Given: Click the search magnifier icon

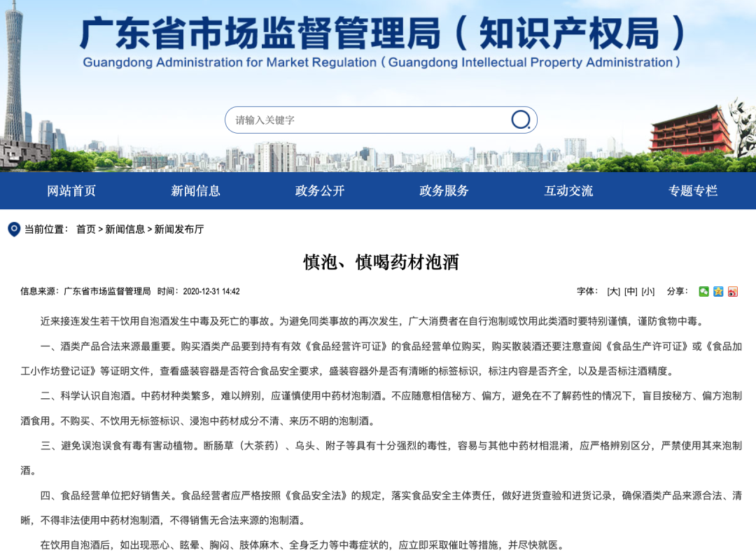Looking at the screenshot, I should click(x=521, y=120).
